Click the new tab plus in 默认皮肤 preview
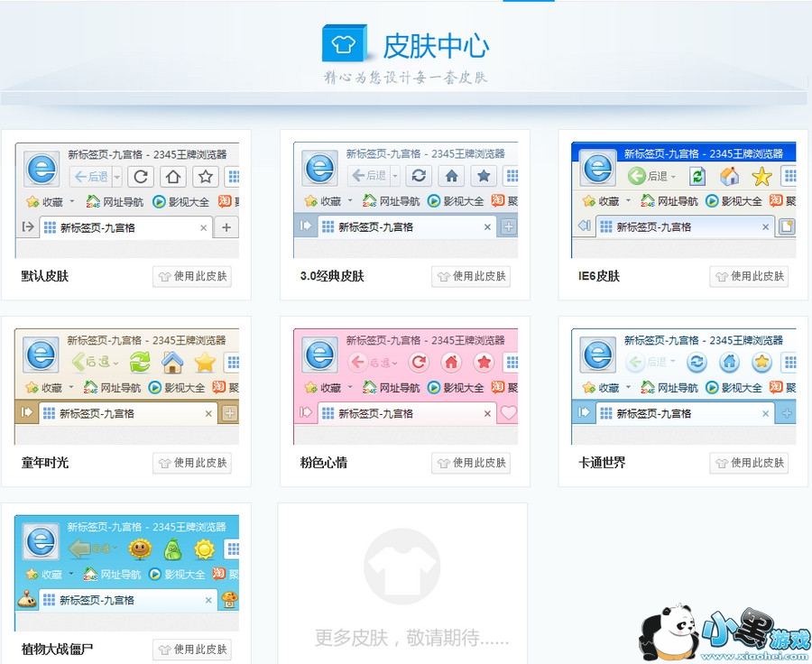The image size is (812, 664). tap(226, 227)
